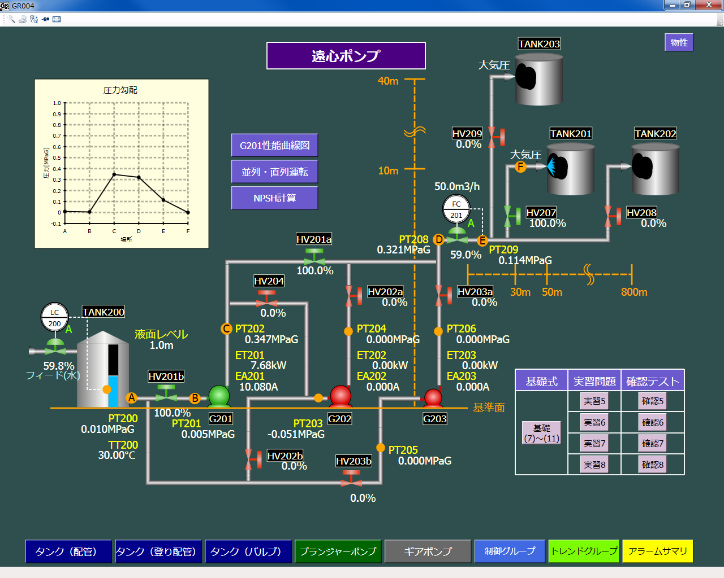The height and width of the screenshot is (578, 724).
Task: Switch to the ギアポンプ screen
Action: coord(426,551)
